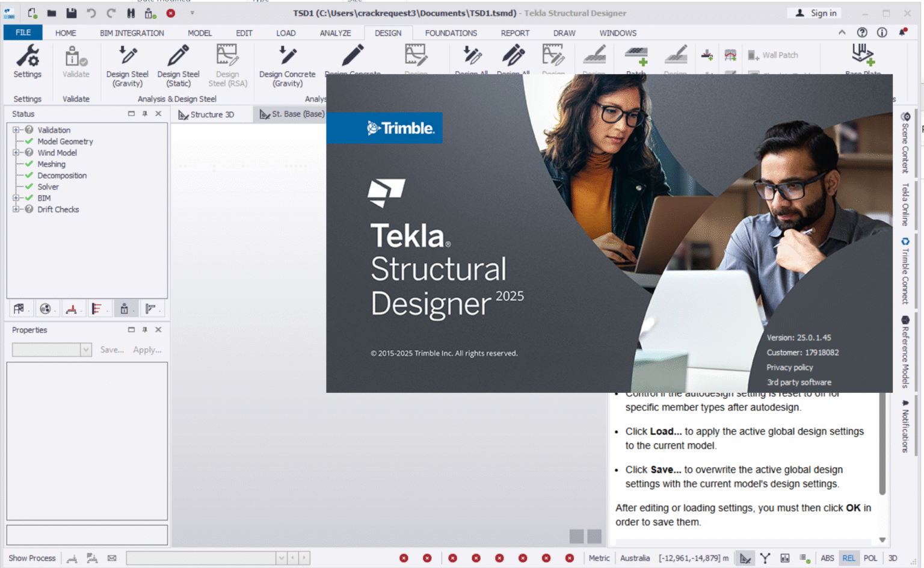The height and width of the screenshot is (568, 924).
Task: Click the redo arrow icon
Action: click(x=111, y=13)
